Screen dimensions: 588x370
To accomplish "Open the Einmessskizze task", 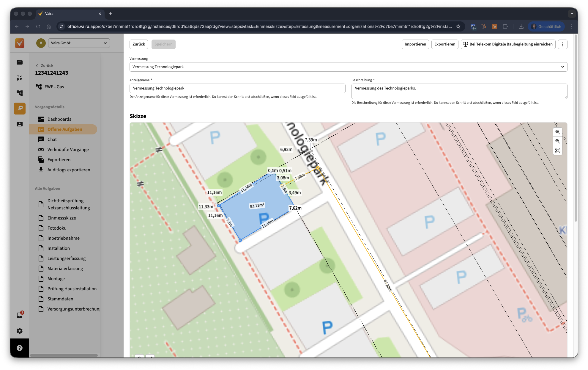I will pos(62,218).
